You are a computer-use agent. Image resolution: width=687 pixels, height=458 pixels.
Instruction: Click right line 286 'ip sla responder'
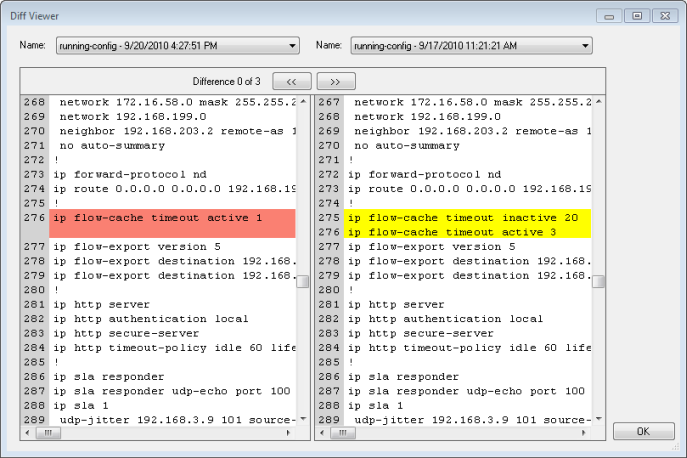pyautogui.click(x=403, y=377)
